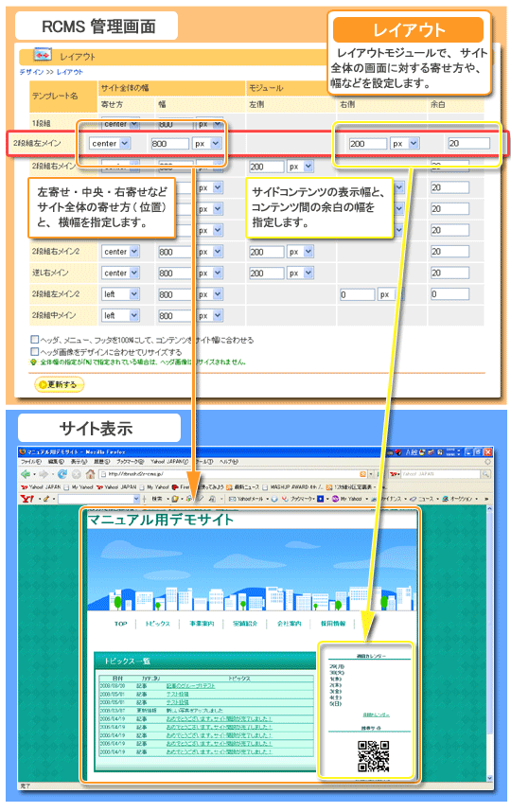511x812 pixels.
Task: Click レイアウト breadcrumb link
Action: click(69, 72)
